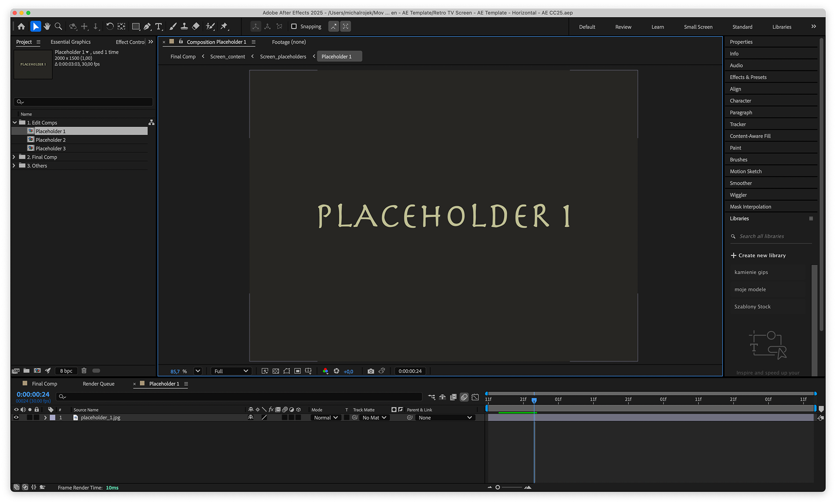Click the Home icon in toolbar

21,27
